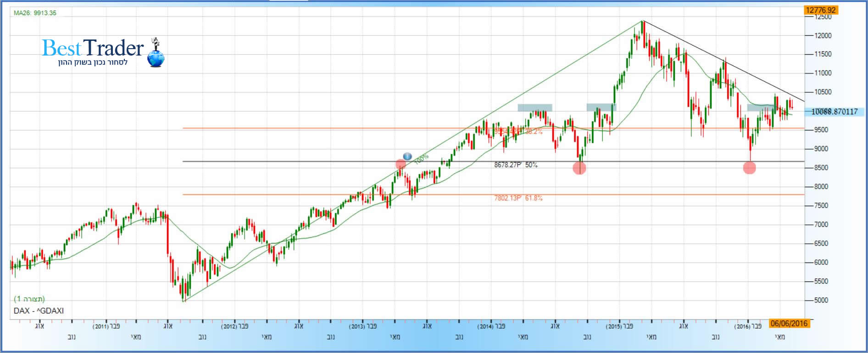Select the leftmost red circle marker
Screen dimensions: 868x353
[401, 164]
